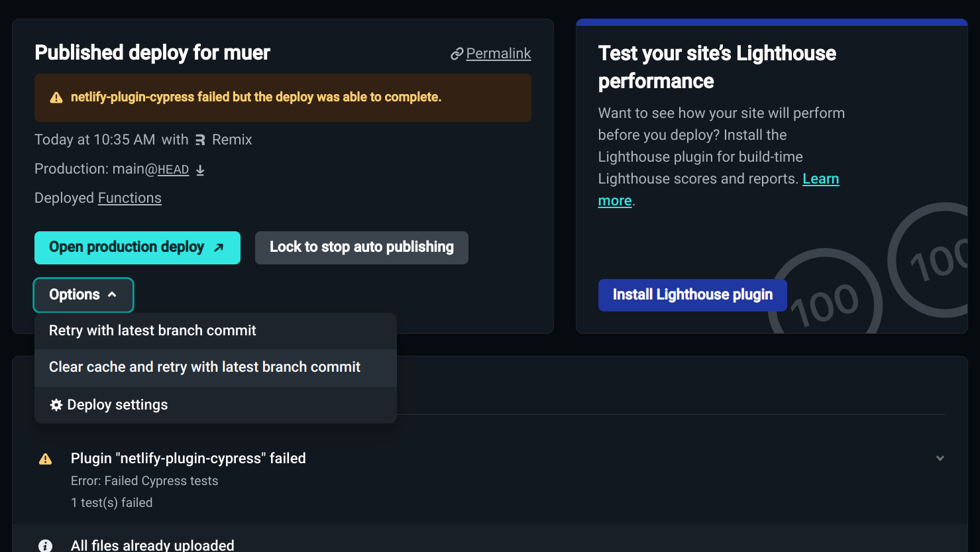Click the Permalink chain icon
The height and width of the screenshot is (552, 980).
pyautogui.click(x=457, y=54)
